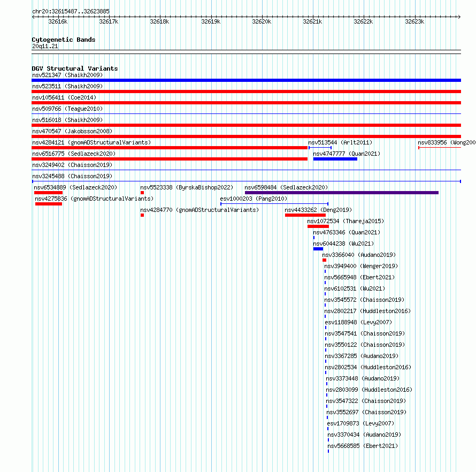
Task: Open the nsv523511 (Shaikh2009) variant label
Action: (x=67, y=86)
